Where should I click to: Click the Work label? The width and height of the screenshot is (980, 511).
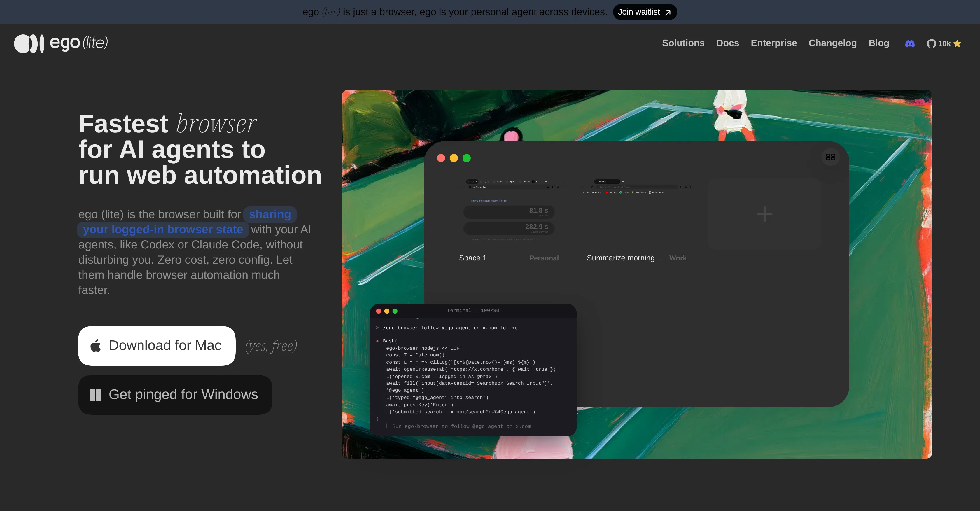tap(678, 258)
